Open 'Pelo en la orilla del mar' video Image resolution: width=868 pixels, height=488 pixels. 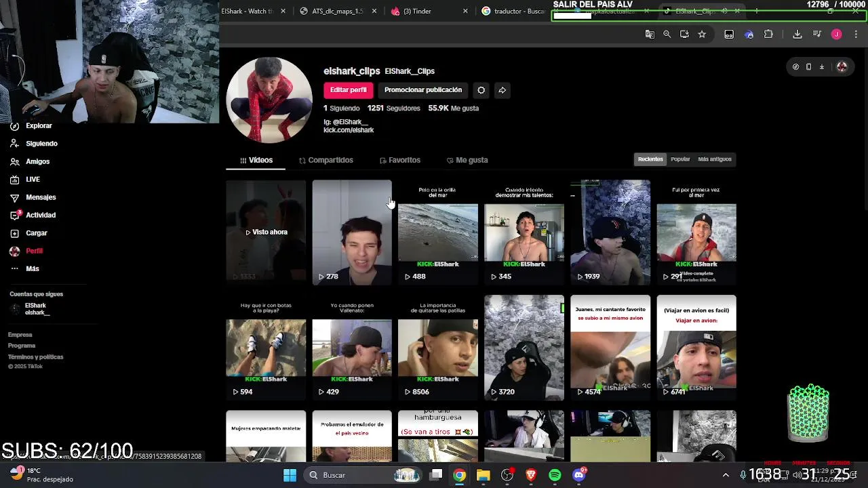437,232
